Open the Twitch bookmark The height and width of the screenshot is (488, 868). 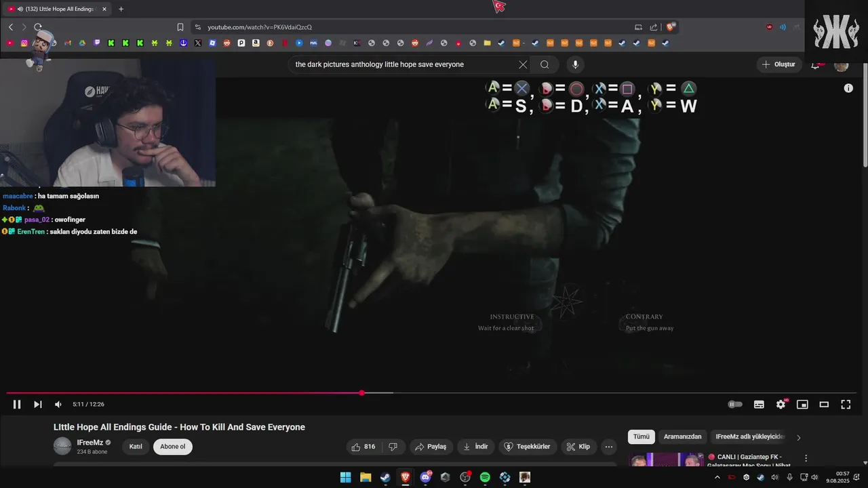coord(97,43)
